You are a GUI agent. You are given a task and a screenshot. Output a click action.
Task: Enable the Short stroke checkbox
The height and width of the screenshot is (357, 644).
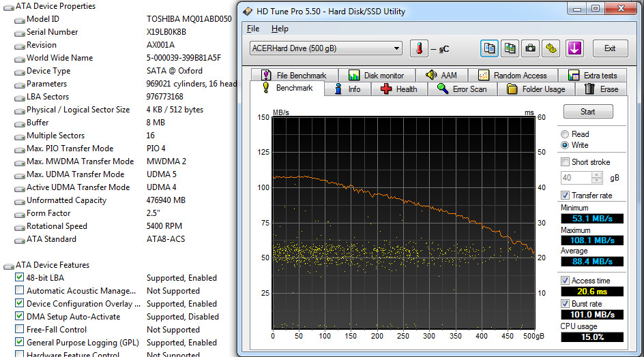[x=565, y=162]
